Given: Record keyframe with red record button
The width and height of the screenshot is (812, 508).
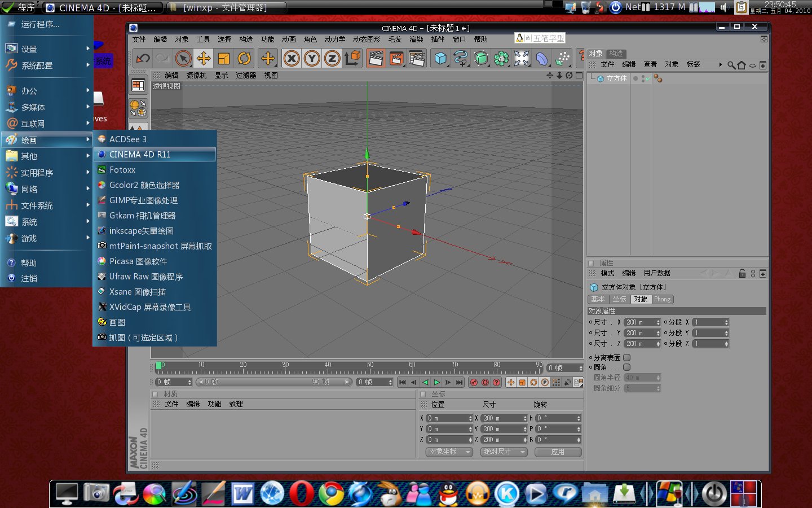Looking at the screenshot, I should click(474, 382).
